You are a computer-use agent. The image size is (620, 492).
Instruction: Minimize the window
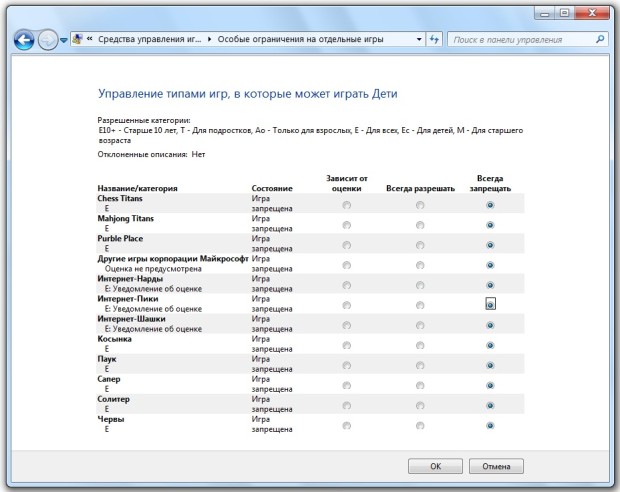pos(545,13)
